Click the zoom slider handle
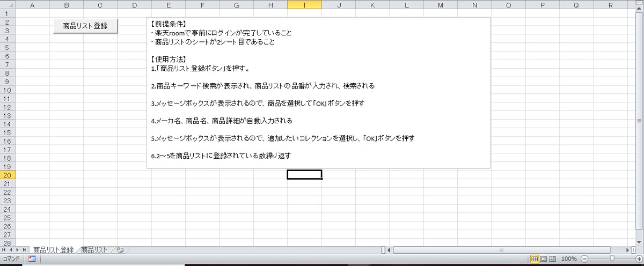Viewport: 644px width, 266px height. 612,259
